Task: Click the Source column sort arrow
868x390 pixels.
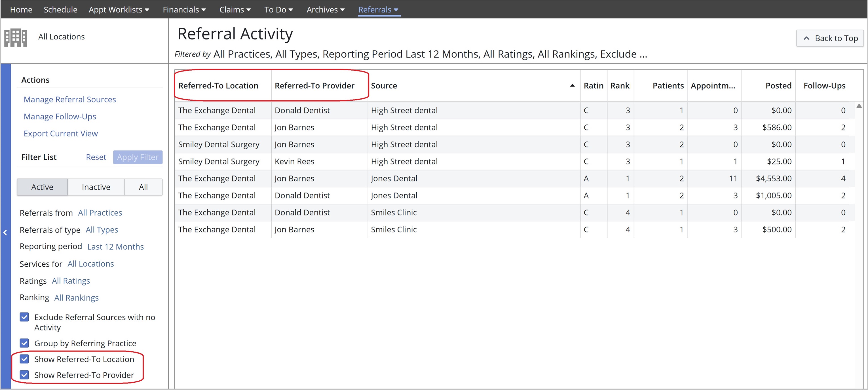Action: (x=572, y=86)
